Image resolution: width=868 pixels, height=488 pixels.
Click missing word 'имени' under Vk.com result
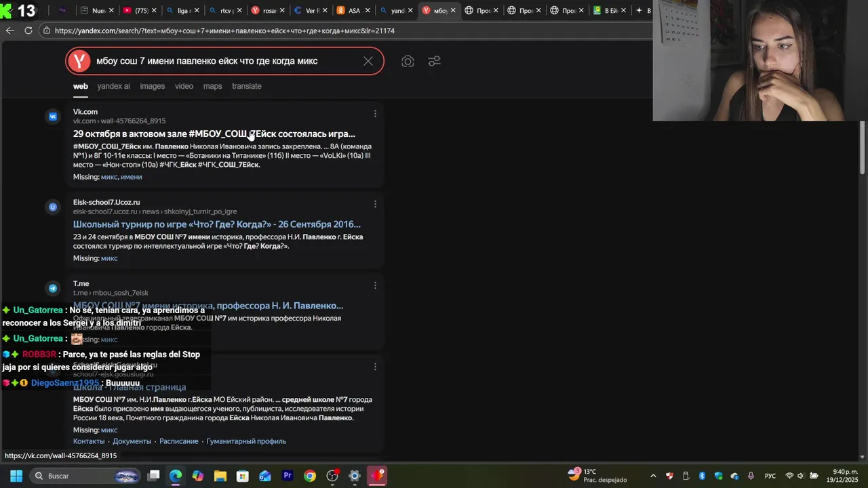pyautogui.click(x=132, y=177)
